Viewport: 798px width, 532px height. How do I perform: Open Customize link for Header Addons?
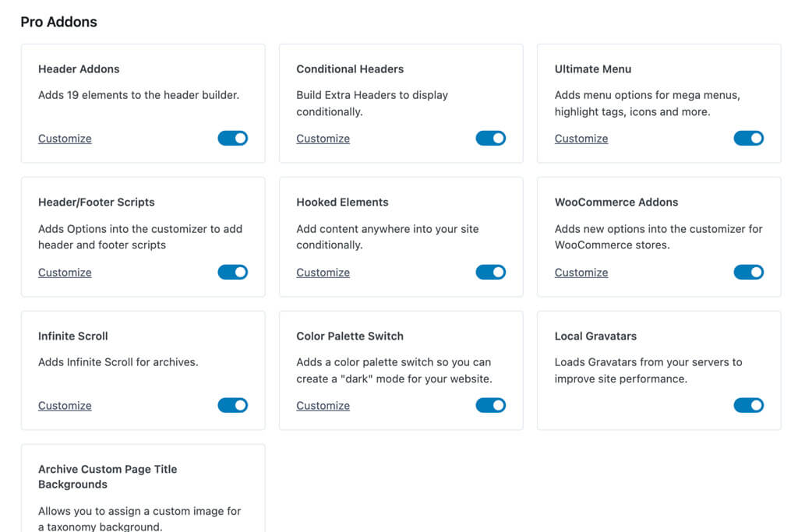coord(65,139)
